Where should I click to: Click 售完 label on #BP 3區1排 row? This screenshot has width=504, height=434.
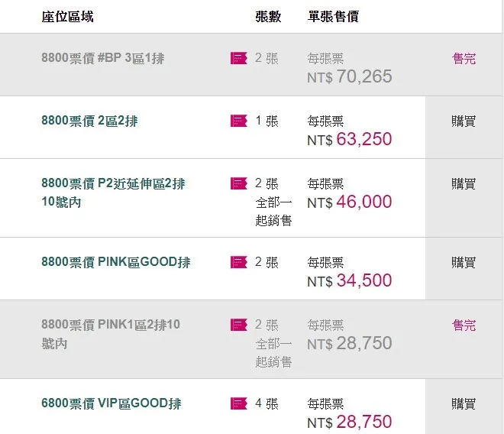click(464, 58)
